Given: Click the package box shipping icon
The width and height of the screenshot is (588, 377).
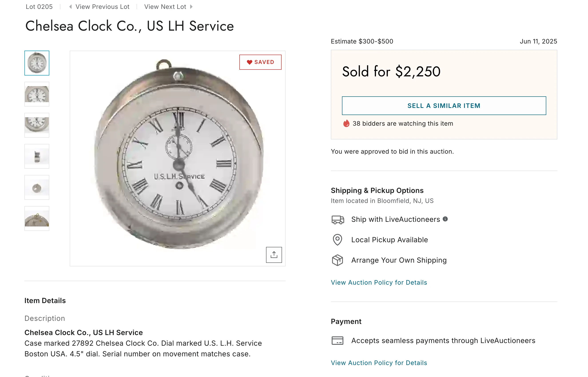Looking at the screenshot, I should pos(337,260).
